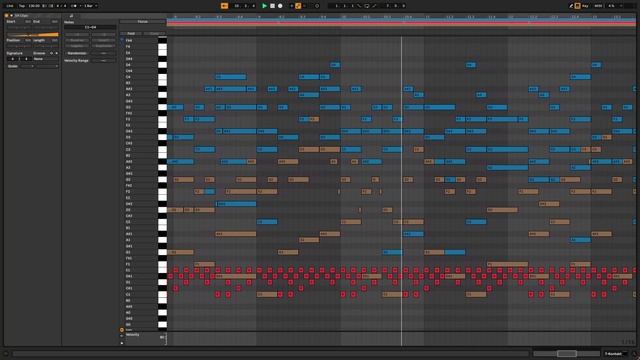
Task: Click the Start Set button
Action: point(28,21)
